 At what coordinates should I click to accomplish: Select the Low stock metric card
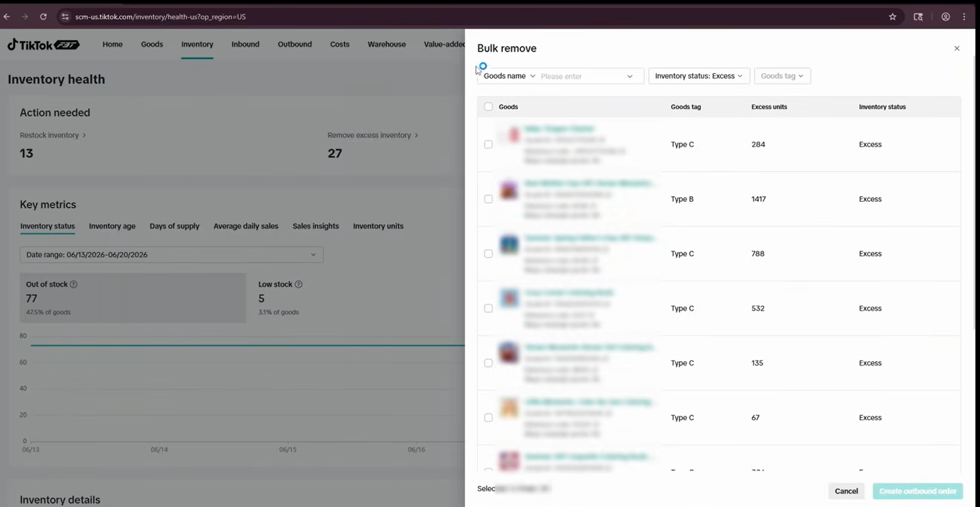click(x=359, y=298)
